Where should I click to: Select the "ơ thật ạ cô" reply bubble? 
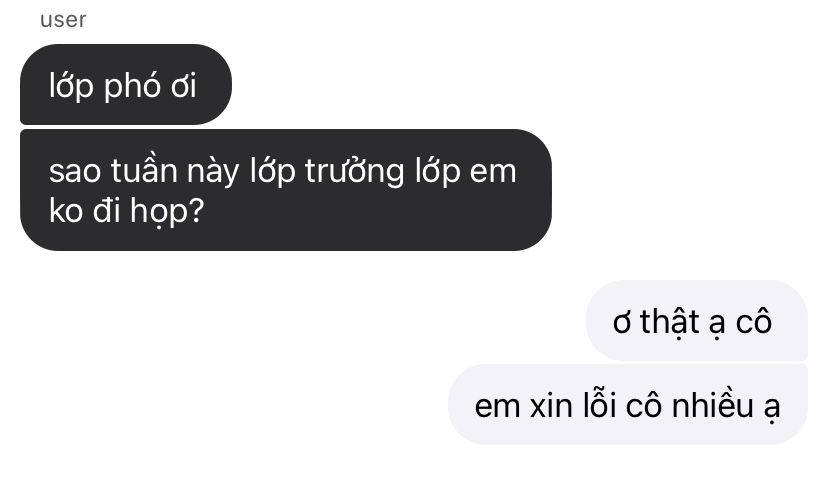[x=697, y=320]
